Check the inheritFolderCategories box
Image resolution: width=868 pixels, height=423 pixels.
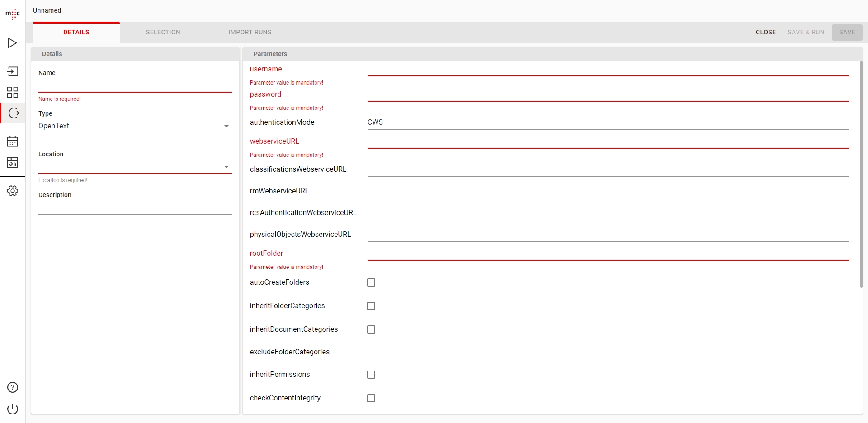(x=371, y=306)
